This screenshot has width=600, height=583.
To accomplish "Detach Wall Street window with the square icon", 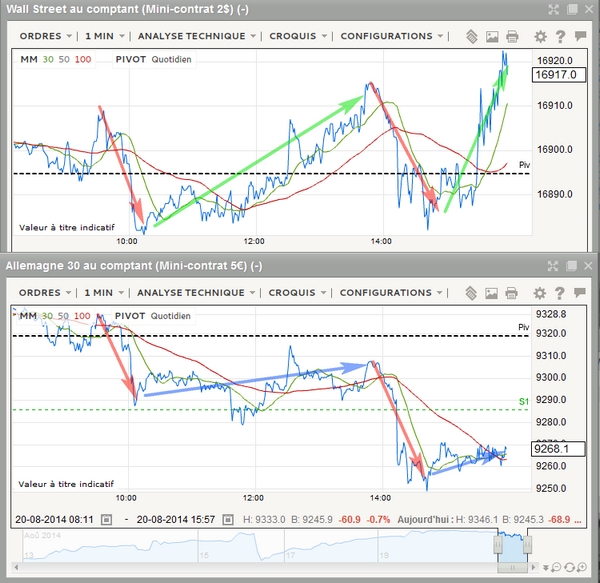I will [572, 9].
